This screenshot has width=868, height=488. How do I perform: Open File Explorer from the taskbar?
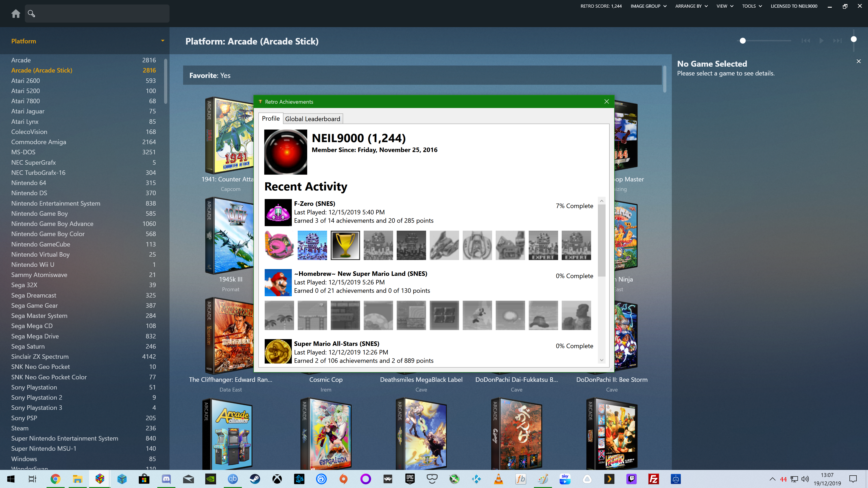(78, 479)
